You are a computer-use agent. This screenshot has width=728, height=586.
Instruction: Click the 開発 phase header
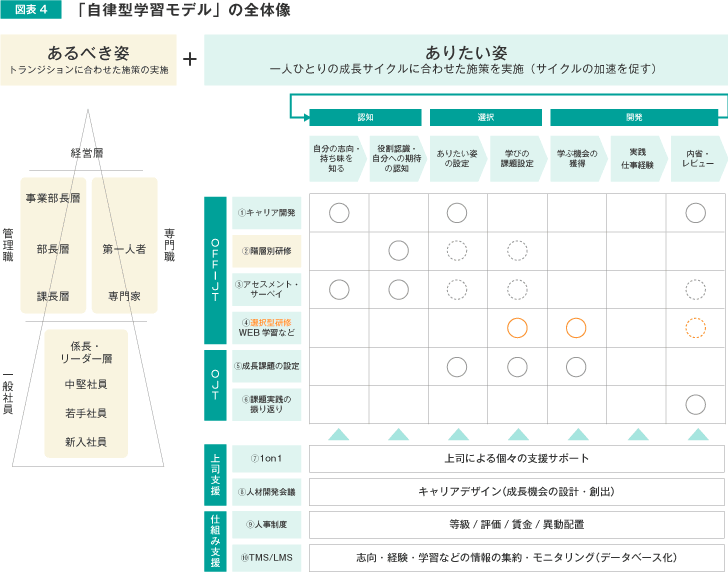(x=634, y=117)
